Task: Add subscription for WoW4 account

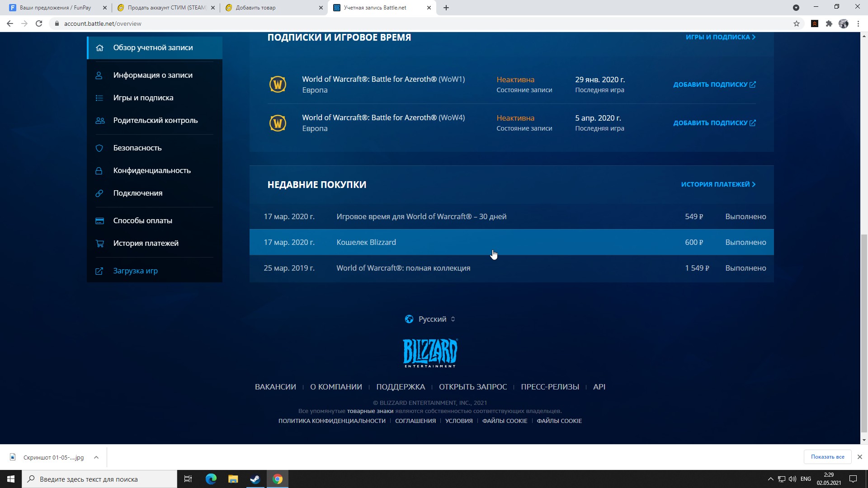Action: (714, 123)
